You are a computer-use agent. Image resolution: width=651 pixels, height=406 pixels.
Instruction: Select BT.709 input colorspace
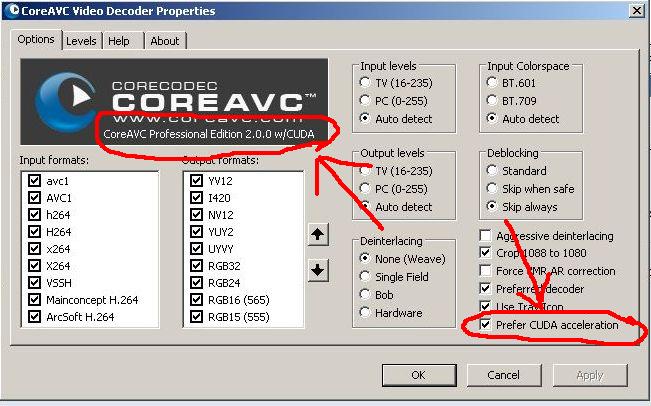(x=492, y=100)
